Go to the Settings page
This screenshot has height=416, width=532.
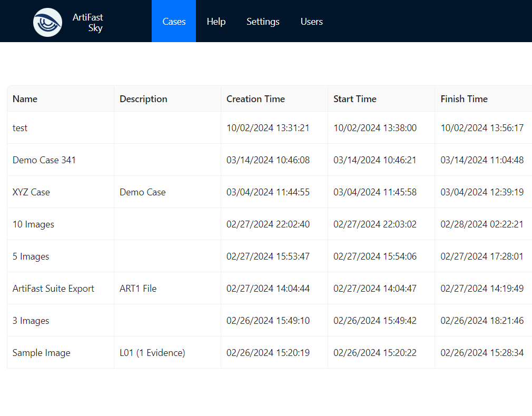263,22
